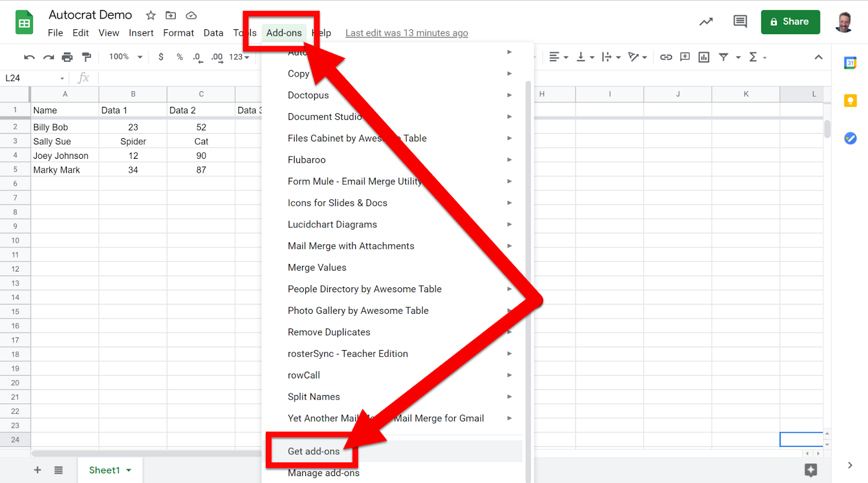Decrease decimal places
The height and width of the screenshot is (483, 868).
[198, 57]
